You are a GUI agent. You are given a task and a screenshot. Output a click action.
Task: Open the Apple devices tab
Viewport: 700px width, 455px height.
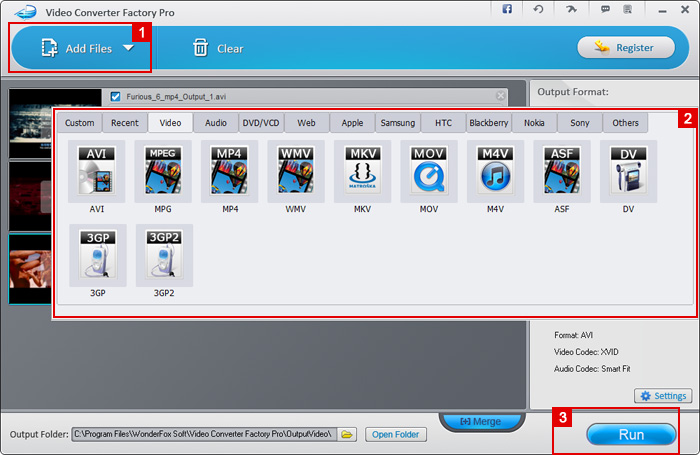[x=352, y=123]
